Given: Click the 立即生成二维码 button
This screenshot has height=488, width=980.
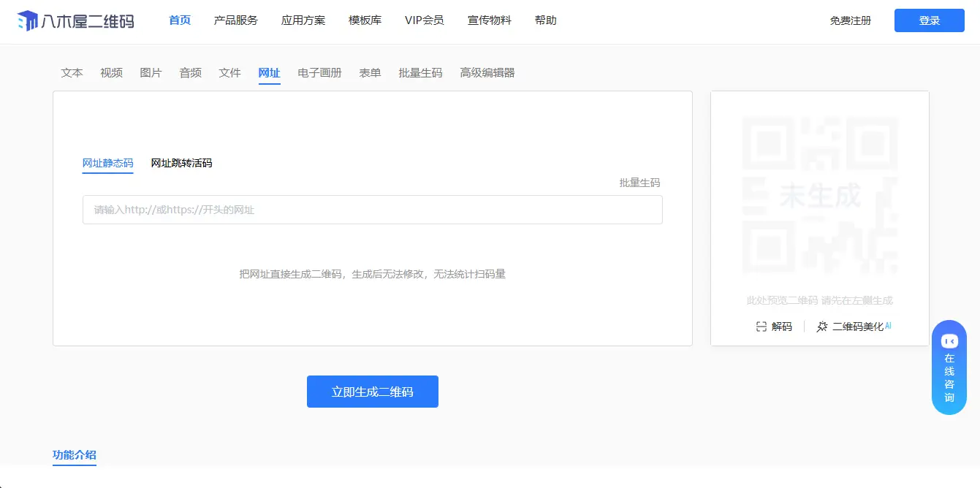Looking at the screenshot, I should click(x=372, y=392).
